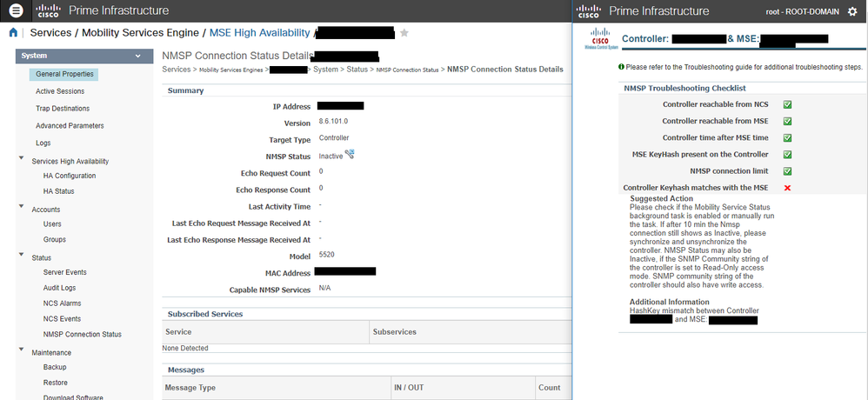Click the red X for Controller Keyhash matches
The height and width of the screenshot is (400, 868).
[x=787, y=188]
